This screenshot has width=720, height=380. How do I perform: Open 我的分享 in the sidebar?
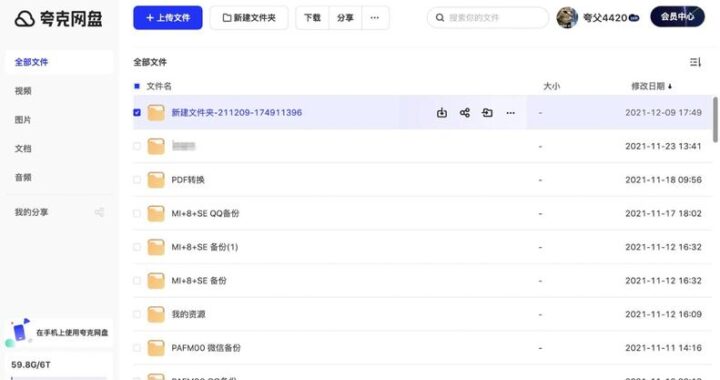pos(31,212)
